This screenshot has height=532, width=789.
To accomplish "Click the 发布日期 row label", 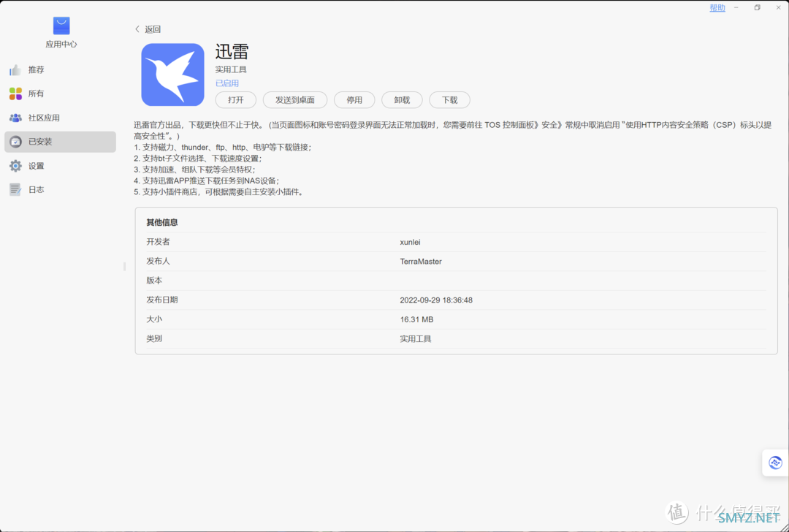I will pyautogui.click(x=162, y=300).
